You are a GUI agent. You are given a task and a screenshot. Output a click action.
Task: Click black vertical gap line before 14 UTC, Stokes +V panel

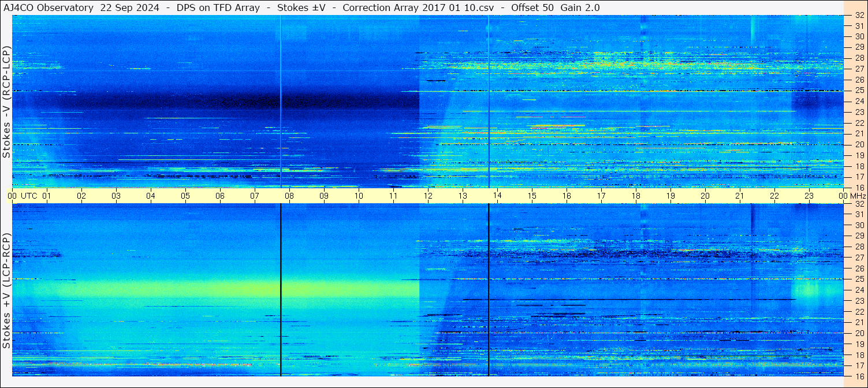(489, 290)
